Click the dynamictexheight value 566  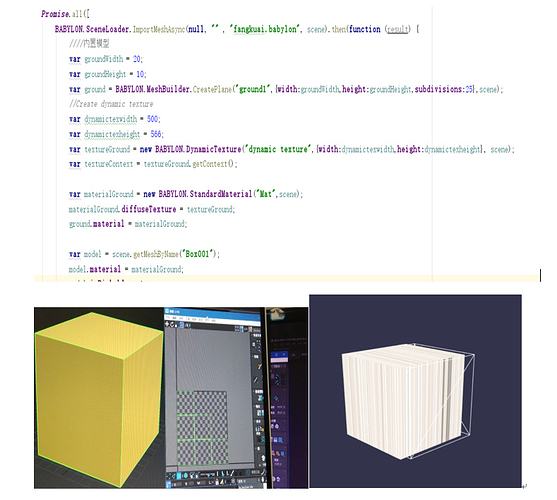pyautogui.click(x=156, y=134)
